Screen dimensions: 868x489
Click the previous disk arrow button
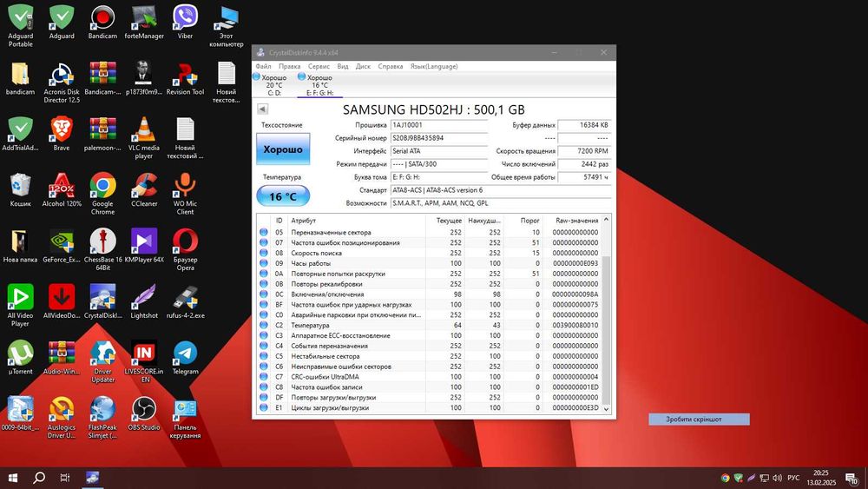click(x=262, y=109)
